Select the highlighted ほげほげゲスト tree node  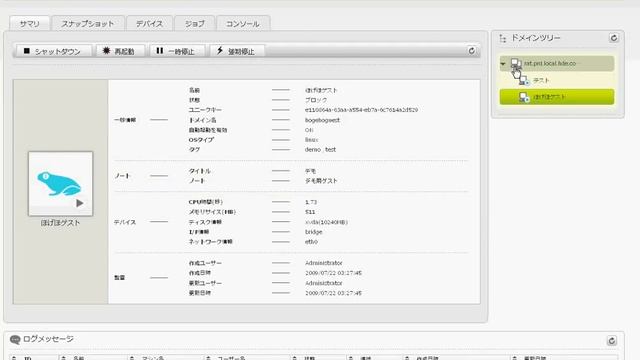557,97
